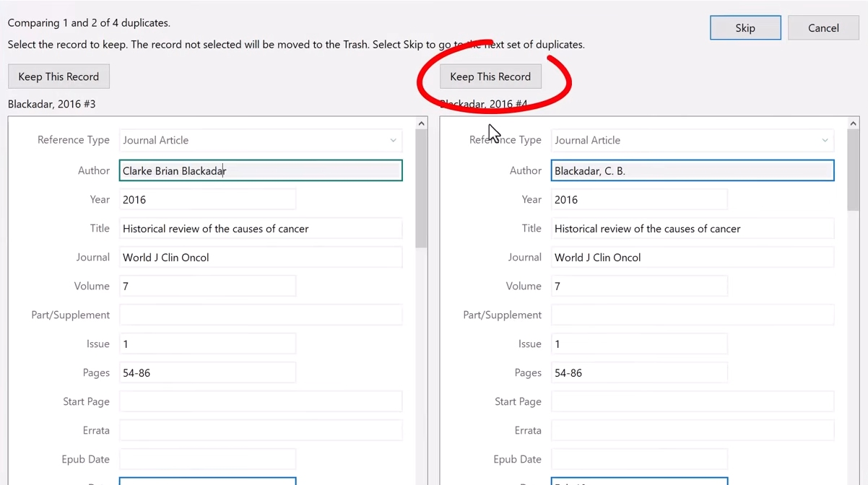Select the right record Volume field
The width and height of the screenshot is (868, 485).
tap(638, 287)
